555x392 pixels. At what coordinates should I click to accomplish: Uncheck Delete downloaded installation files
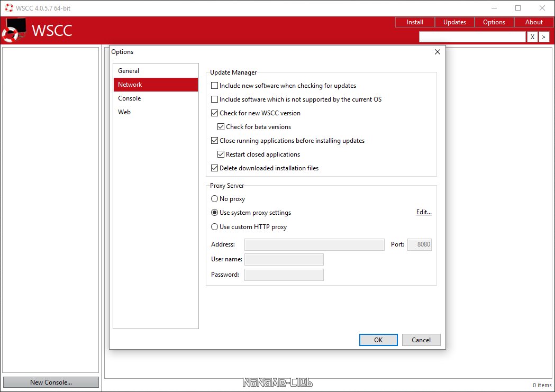(215, 168)
